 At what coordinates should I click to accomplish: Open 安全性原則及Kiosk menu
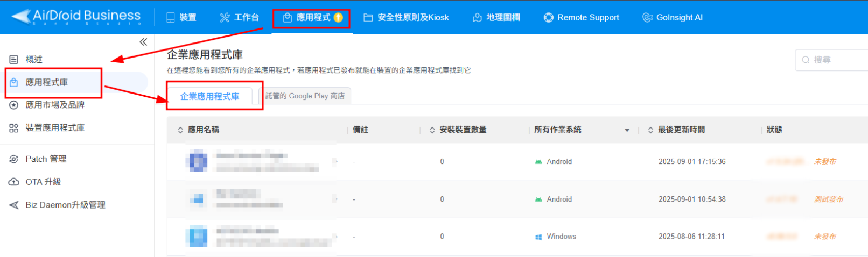(x=406, y=17)
